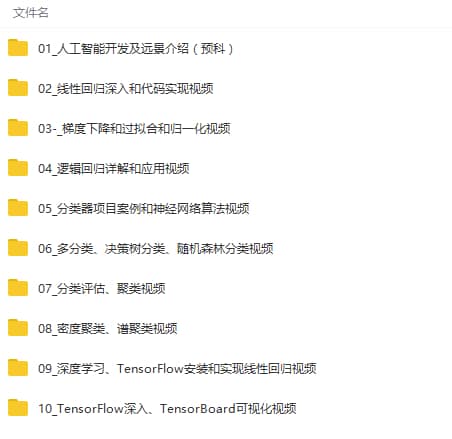Open 10_TensorFlow深入、TensorBoard可视化视频 name text
This screenshot has width=452, height=439.
click(167, 409)
